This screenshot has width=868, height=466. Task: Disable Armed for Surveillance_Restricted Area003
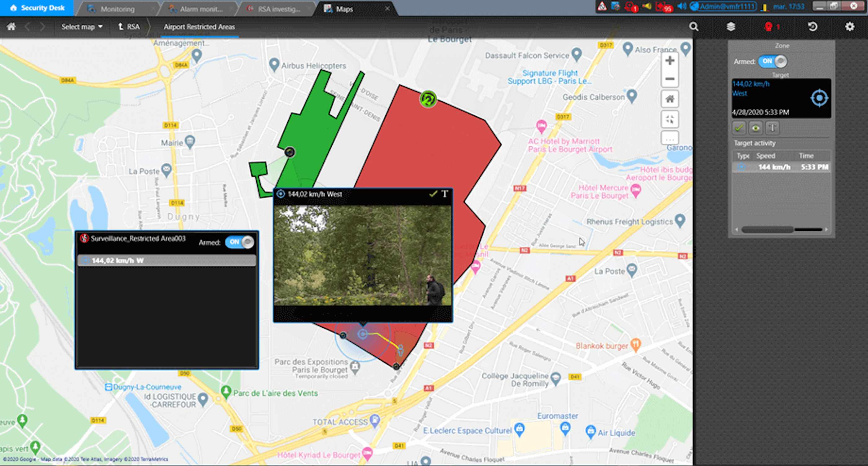coord(240,242)
